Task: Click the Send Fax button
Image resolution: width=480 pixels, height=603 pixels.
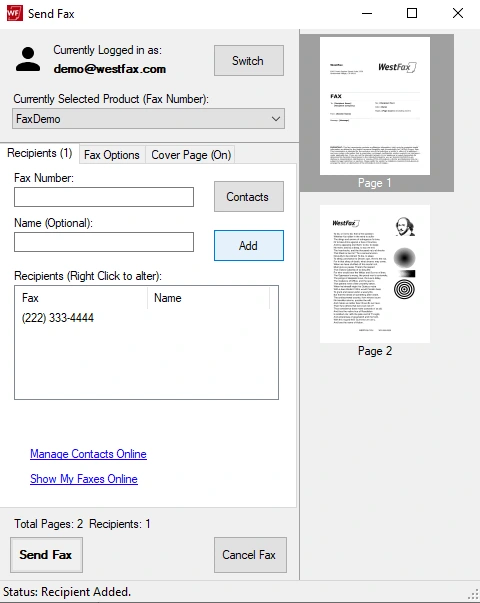Action: (x=47, y=555)
